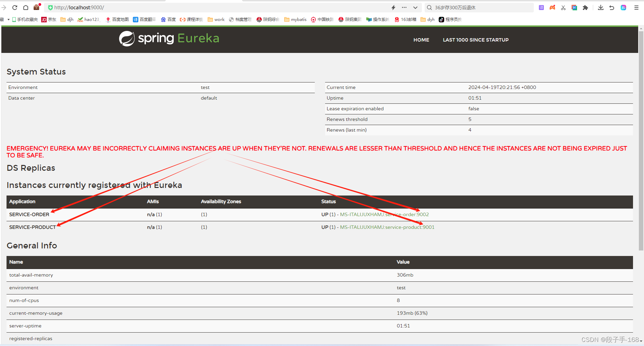Open the 陕钢综合 bookmark
Screen dimensions: 644x346
tap(268, 20)
